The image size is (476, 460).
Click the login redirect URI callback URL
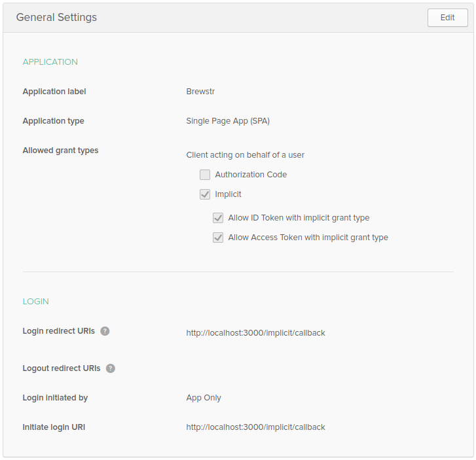(x=255, y=333)
